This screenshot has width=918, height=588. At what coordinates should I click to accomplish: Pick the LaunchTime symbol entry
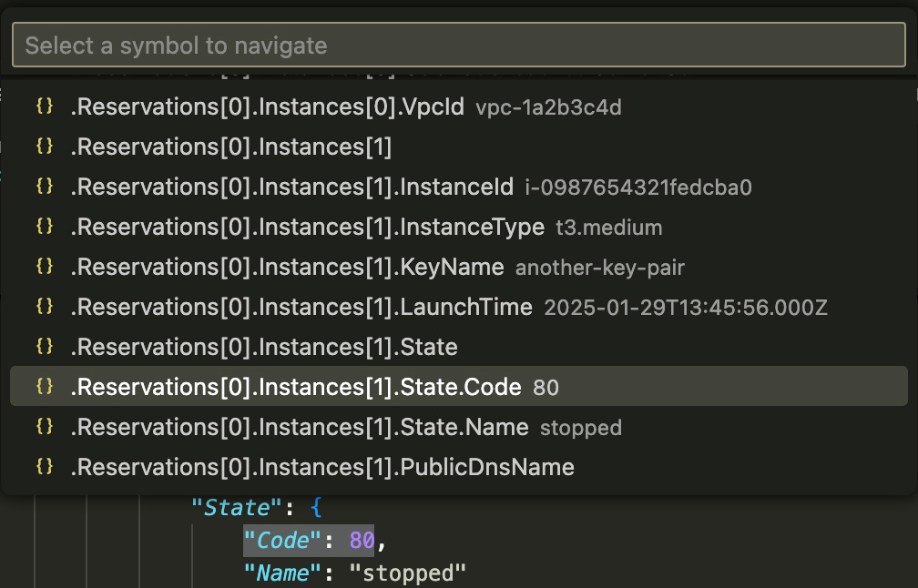459,307
